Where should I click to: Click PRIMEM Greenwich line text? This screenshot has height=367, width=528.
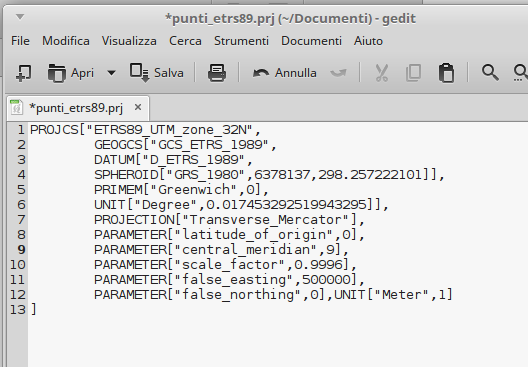pos(181,190)
